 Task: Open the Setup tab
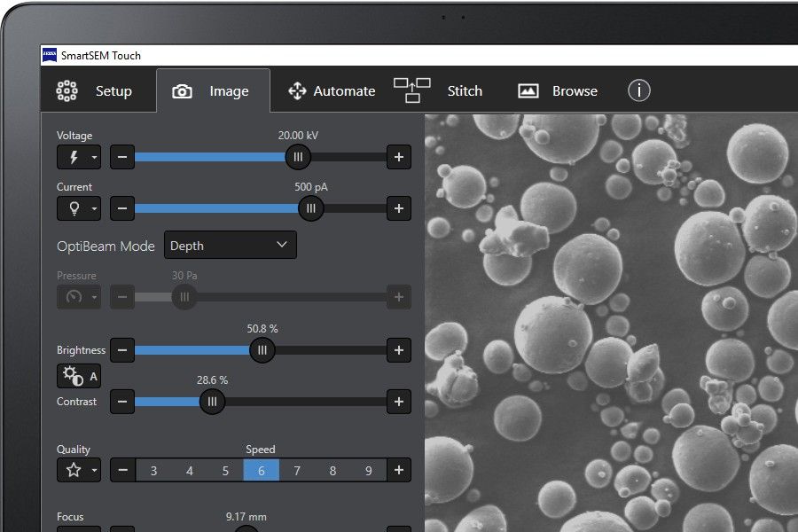click(x=94, y=90)
